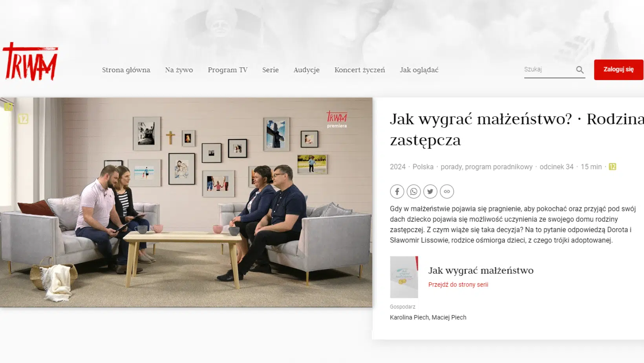Share episode via WhatsApp icon
Image resolution: width=644 pixels, height=363 pixels.
click(413, 191)
